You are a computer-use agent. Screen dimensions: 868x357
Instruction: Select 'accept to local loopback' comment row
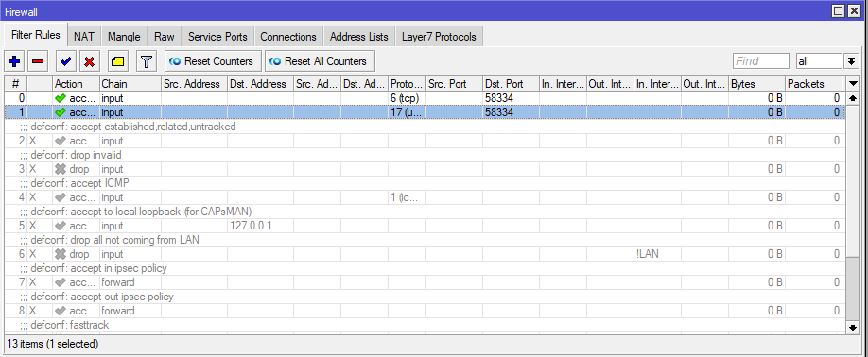(425, 212)
